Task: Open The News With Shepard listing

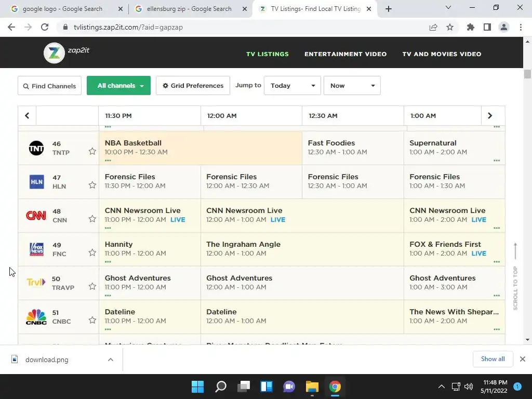Action: (454, 317)
